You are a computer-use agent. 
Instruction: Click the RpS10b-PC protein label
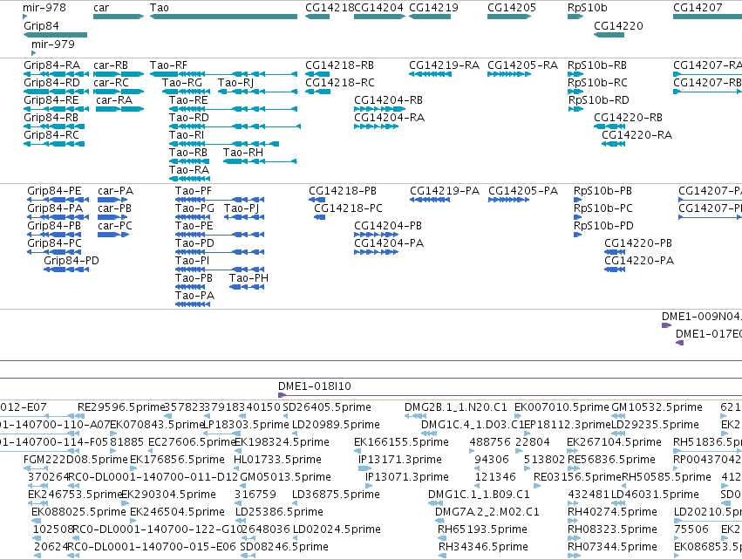click(602, 208)
